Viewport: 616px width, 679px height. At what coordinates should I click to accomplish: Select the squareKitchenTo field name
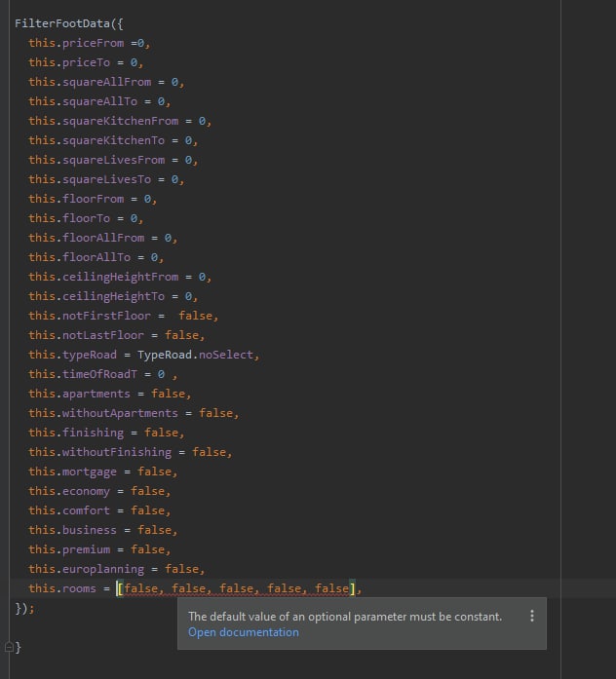click(113, 140)
